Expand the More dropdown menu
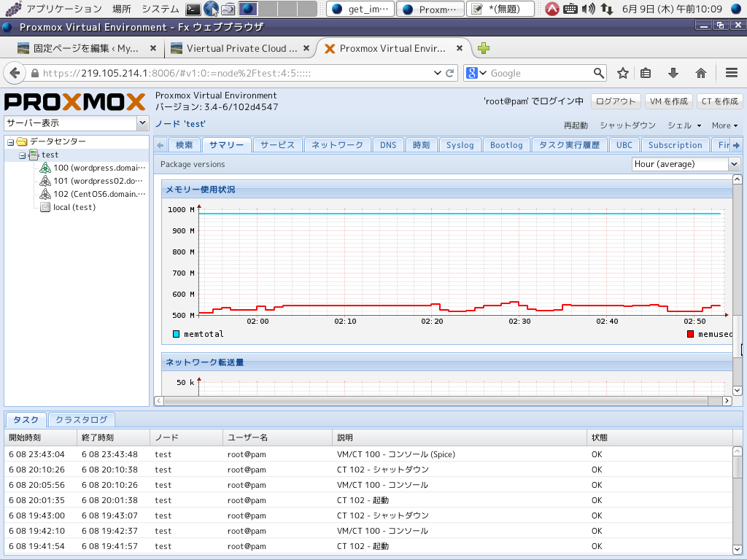 pos(724,125)
